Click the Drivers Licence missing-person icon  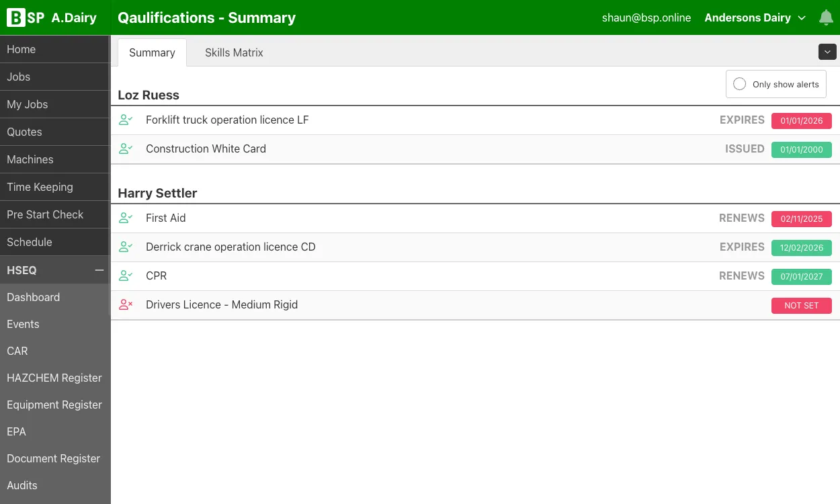126,305
